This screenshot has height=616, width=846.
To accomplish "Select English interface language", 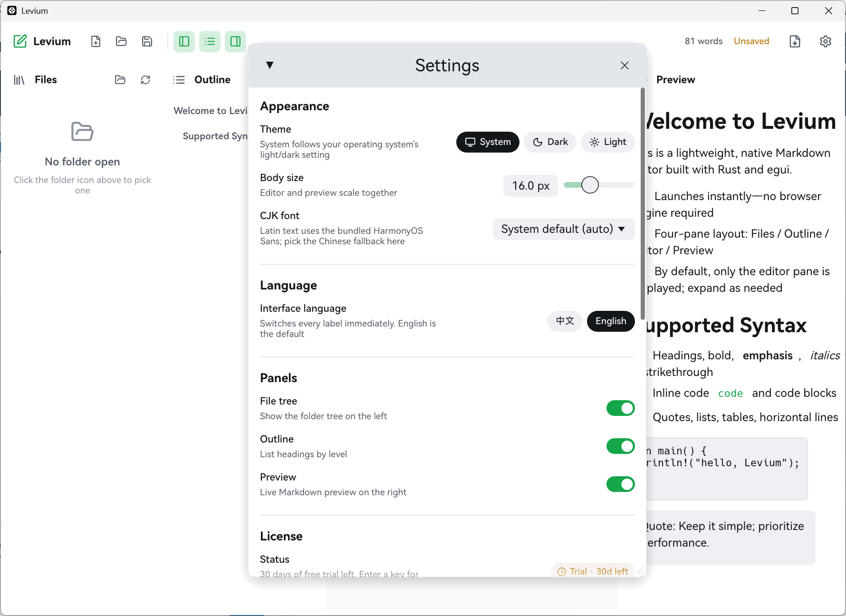I will [x=611, y=321].
